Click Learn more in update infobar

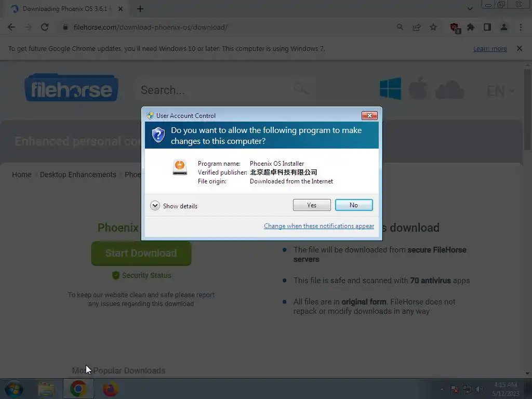point(490,49)
